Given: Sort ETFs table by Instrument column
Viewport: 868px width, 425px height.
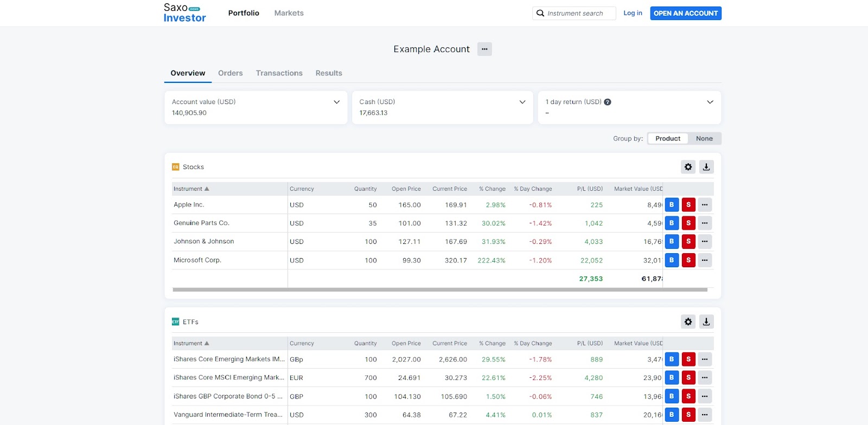Looking at the screenshot, I should tap(191, 343).
